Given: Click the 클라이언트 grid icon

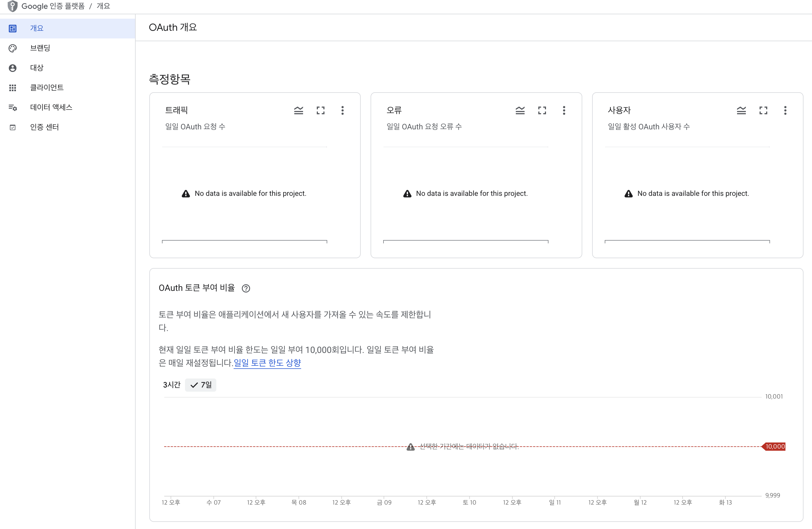Looking at the screenshot, I should click(x=13, y=88).
